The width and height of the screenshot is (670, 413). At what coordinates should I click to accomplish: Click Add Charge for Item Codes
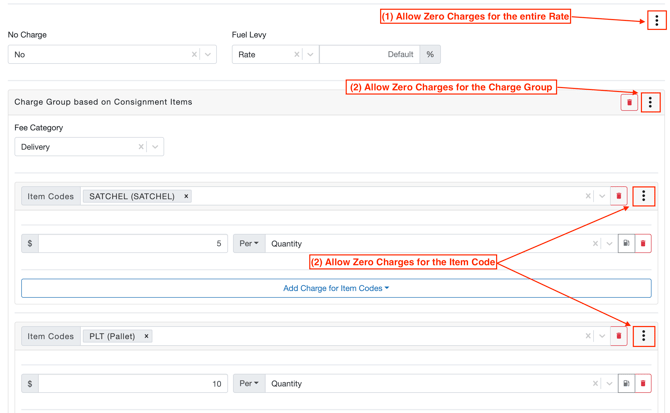[336, 288]
